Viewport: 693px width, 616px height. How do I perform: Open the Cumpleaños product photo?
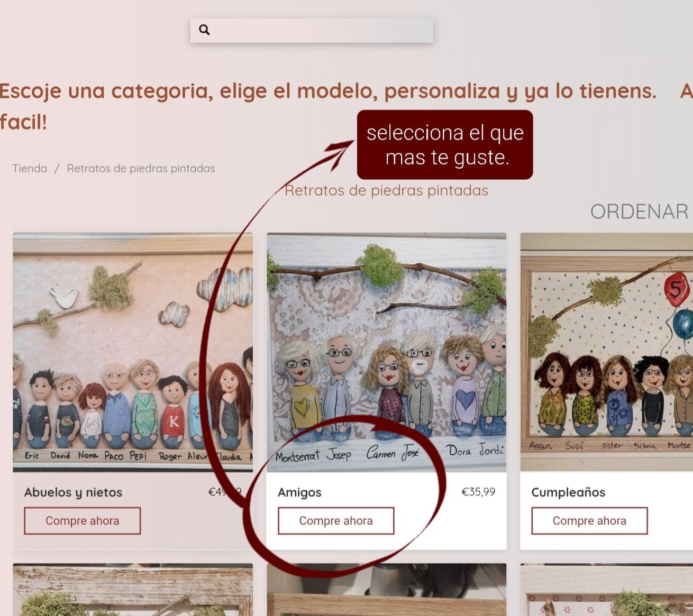[607, 352]
